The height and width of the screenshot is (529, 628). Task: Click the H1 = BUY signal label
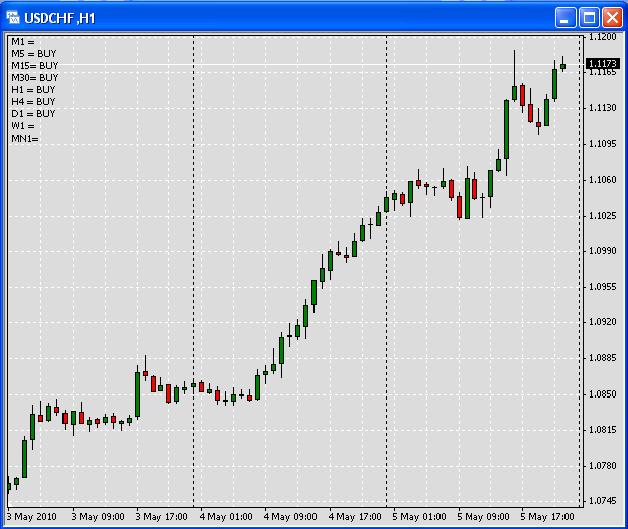click(x=33, y=90)
